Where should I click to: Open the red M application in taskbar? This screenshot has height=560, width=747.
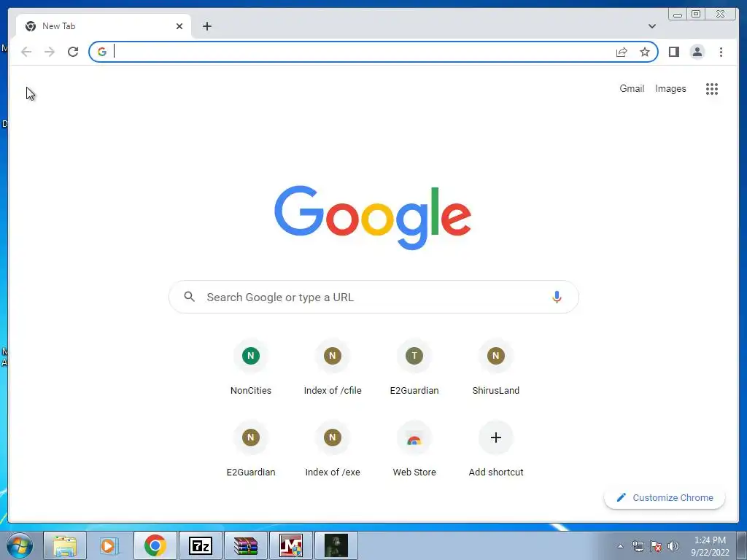pos(290,545)
